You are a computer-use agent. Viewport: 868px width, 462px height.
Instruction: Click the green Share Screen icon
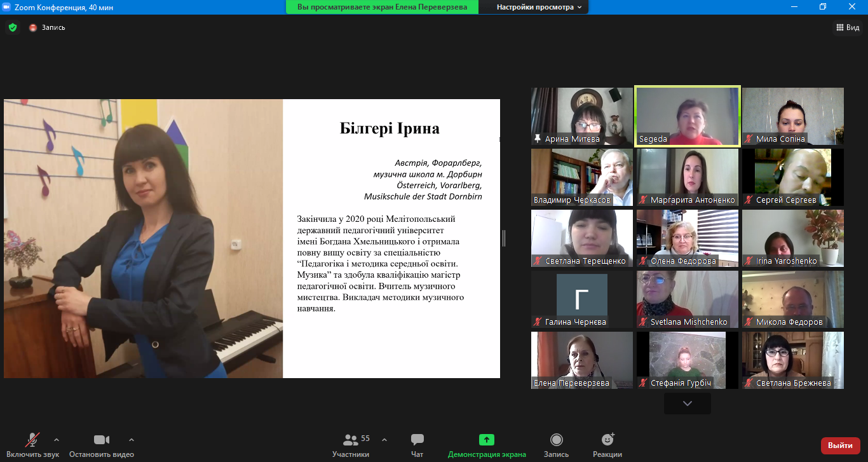point(487,440)
